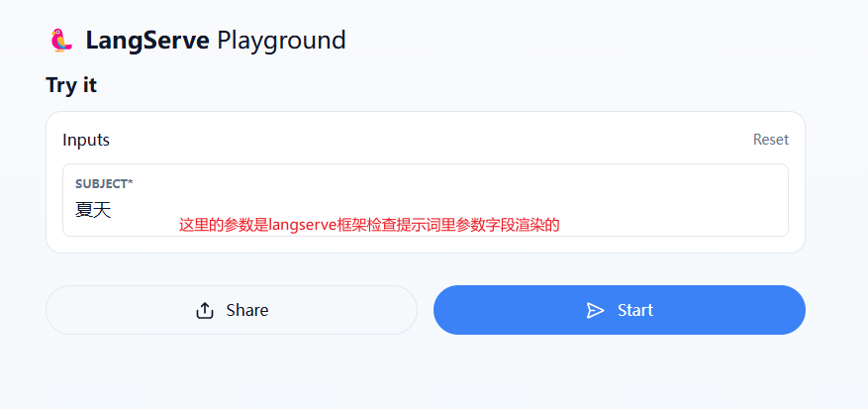Click the upload arrow icon beside Share
The height and width of the screenshot is (409, 868).
coord(205,310)
